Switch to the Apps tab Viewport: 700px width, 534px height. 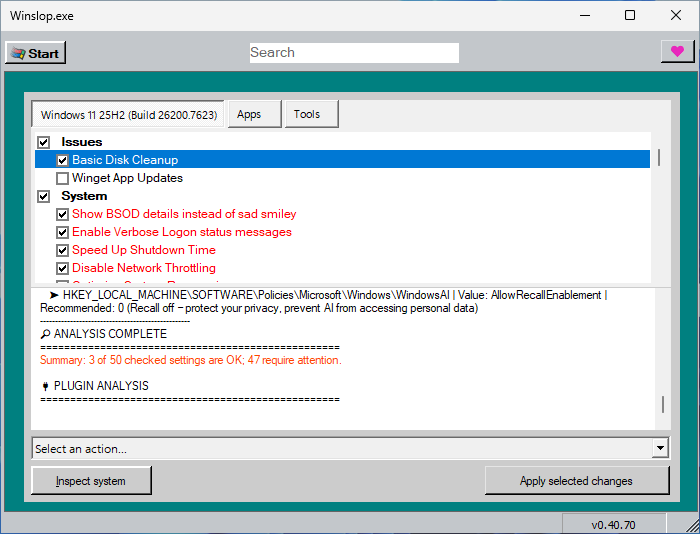click(249, 114)
